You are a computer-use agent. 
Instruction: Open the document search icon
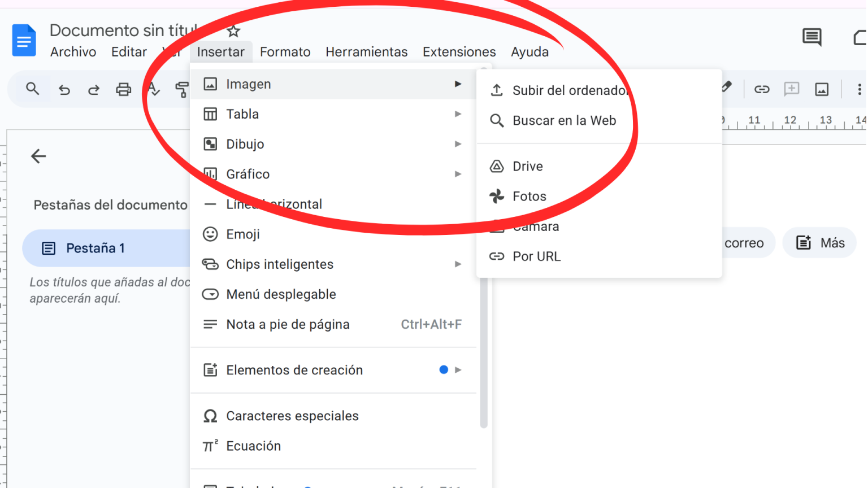pos(32,89)
